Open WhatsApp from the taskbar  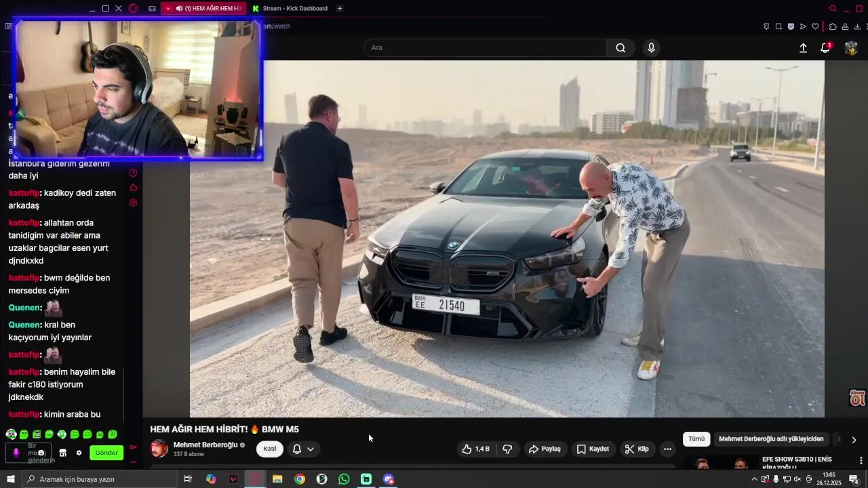coord(344,479)
